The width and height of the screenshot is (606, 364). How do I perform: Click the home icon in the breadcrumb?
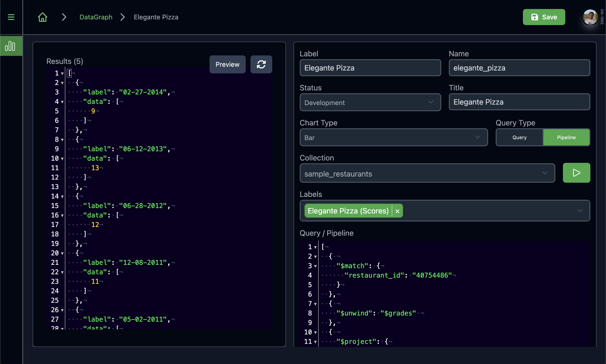pos(42,17)
